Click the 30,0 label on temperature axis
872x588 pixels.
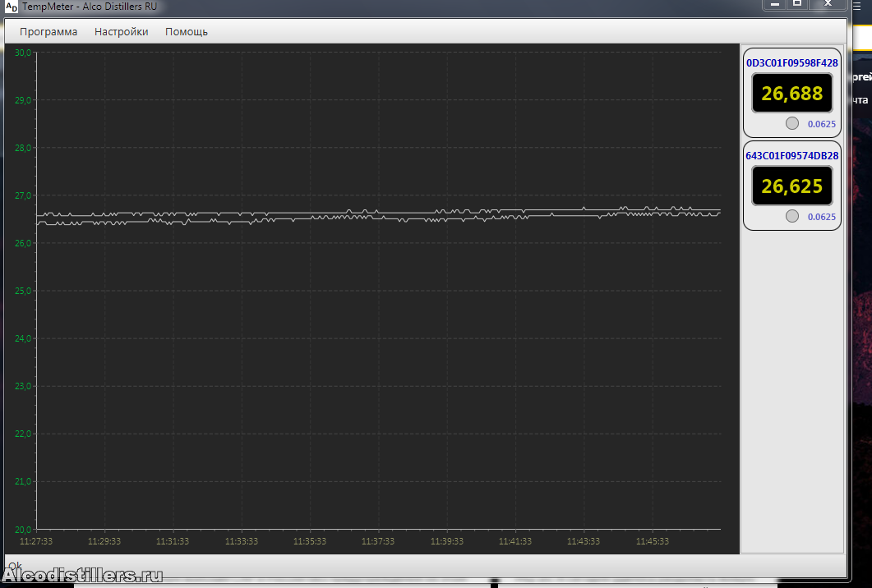tap(23, 53)
